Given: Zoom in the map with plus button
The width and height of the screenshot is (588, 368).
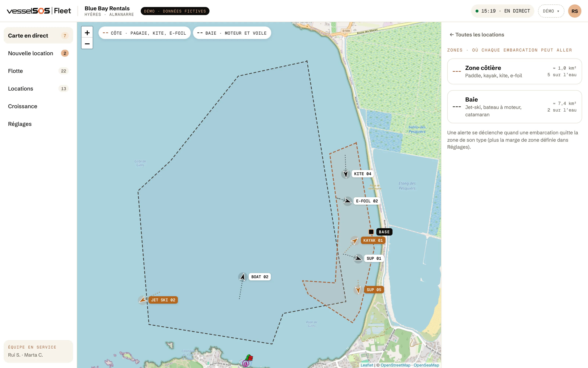Looking at the screenshot, I should click(87, 33).
